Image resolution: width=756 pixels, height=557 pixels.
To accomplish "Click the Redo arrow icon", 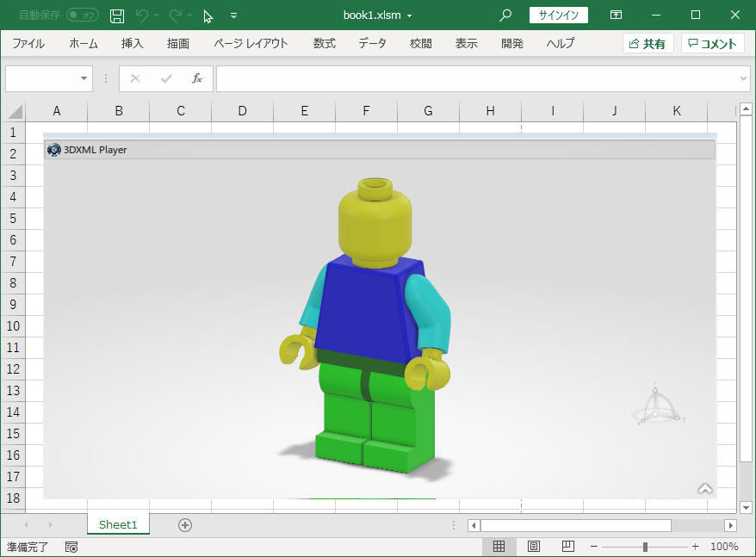I will click(176, 15).
